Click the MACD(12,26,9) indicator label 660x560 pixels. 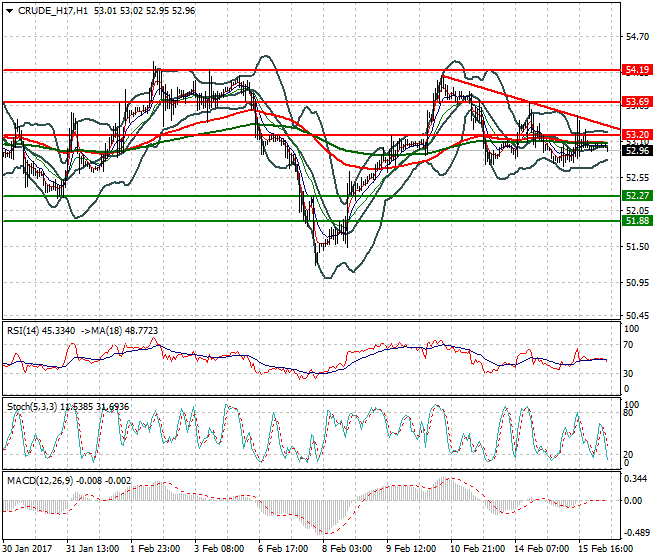37,481
